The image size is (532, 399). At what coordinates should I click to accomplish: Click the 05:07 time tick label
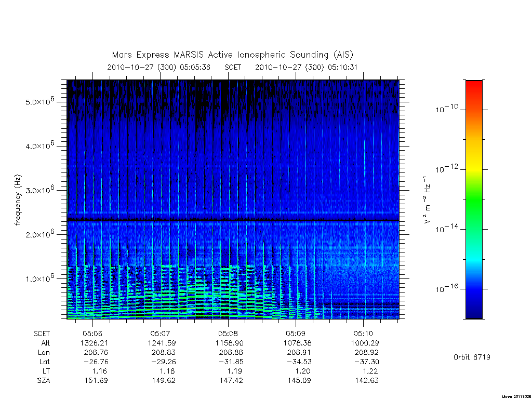click(160, 334)
